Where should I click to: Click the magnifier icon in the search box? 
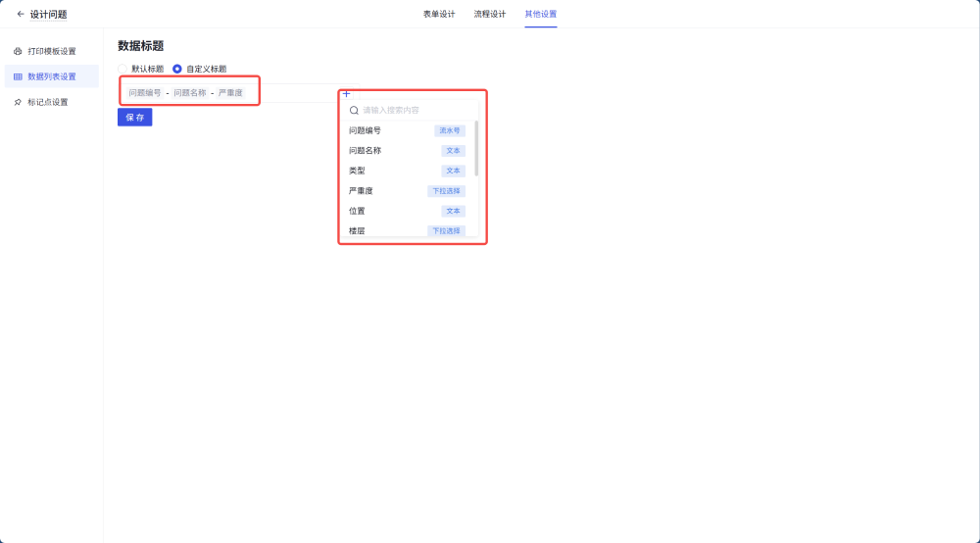click(354, 111)
